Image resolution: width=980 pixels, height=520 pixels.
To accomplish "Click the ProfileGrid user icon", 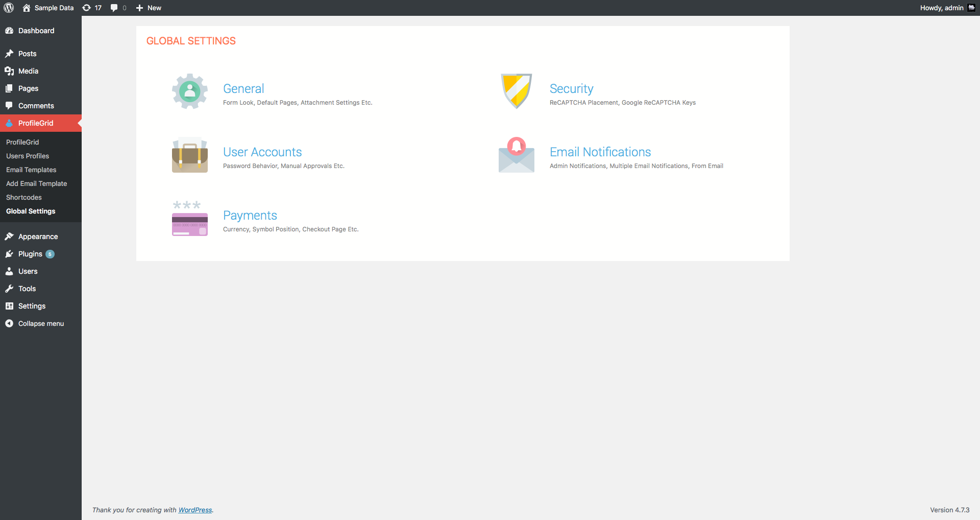I will click(9, 123).
